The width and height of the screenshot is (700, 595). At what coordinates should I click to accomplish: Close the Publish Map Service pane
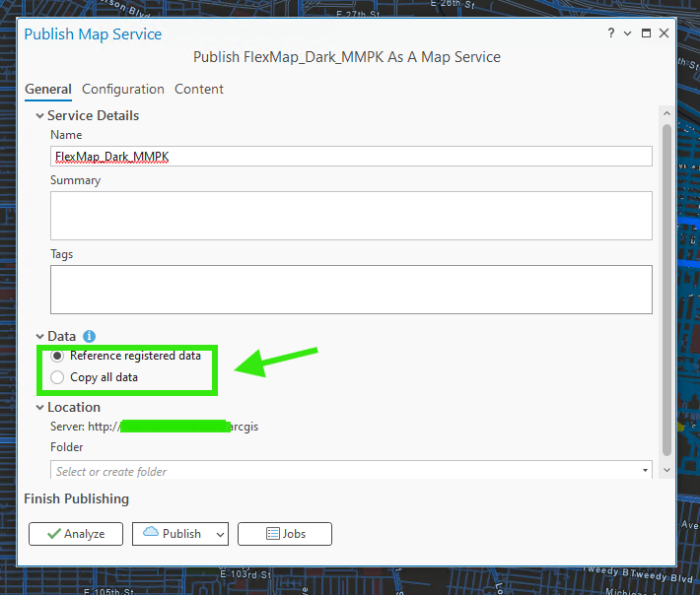(664, 33)
